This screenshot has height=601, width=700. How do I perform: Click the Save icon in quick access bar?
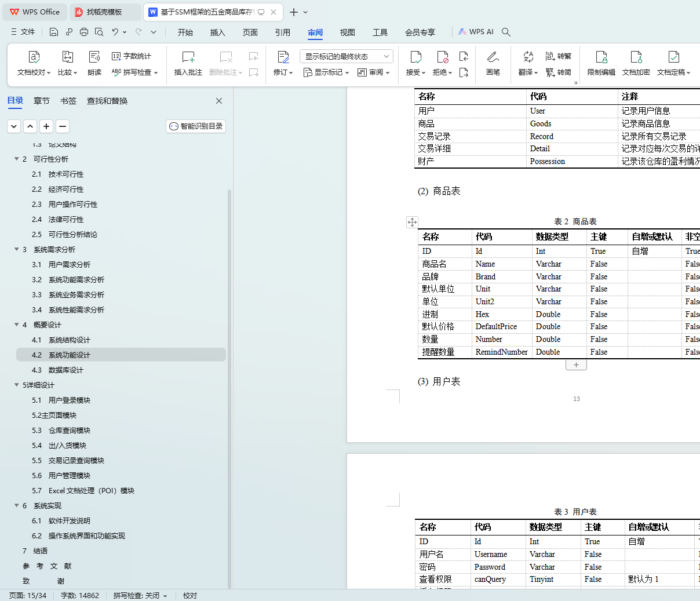click(54, 32)
